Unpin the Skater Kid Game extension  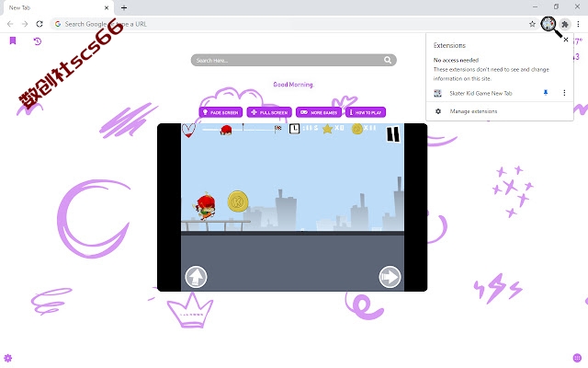546,93
